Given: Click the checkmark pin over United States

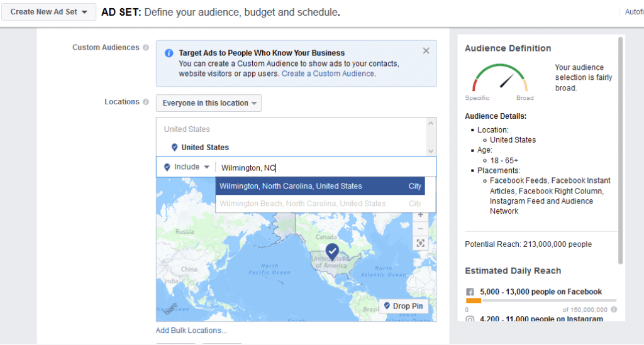Looking at the screenshot, I should [332, 251].
